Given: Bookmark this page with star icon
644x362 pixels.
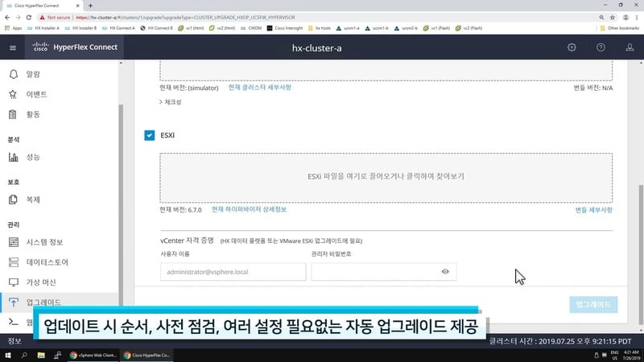Looking at the screenshot, I should 613,18.
